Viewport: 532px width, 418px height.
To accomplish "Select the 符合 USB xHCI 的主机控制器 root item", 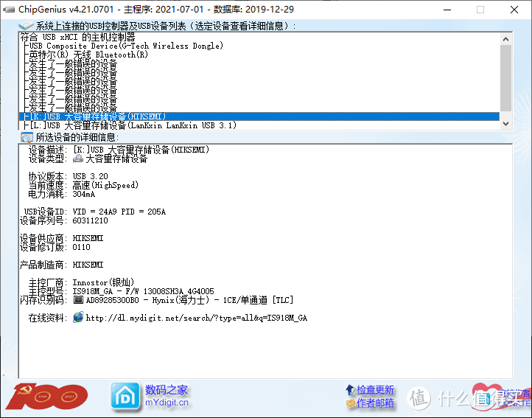I will [x=77, y=37].
